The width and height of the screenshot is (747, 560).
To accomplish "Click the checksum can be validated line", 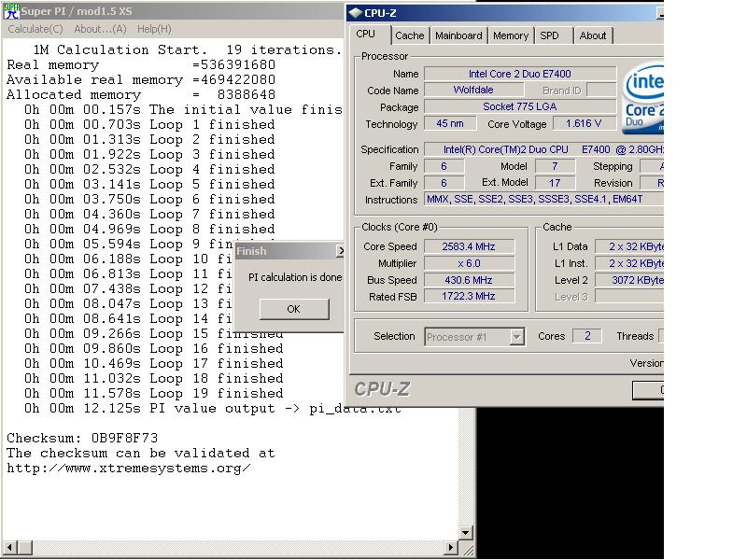I will tap(141, 453).
